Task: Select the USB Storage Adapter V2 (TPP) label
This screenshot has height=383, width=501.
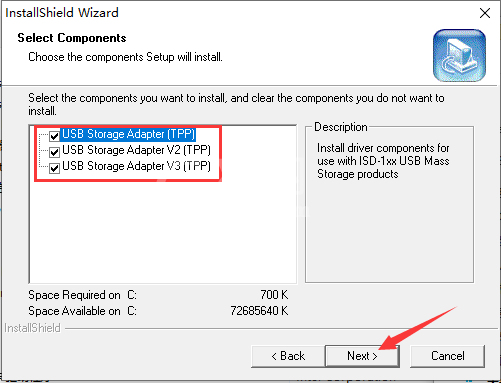Action: tap(136, 150)
